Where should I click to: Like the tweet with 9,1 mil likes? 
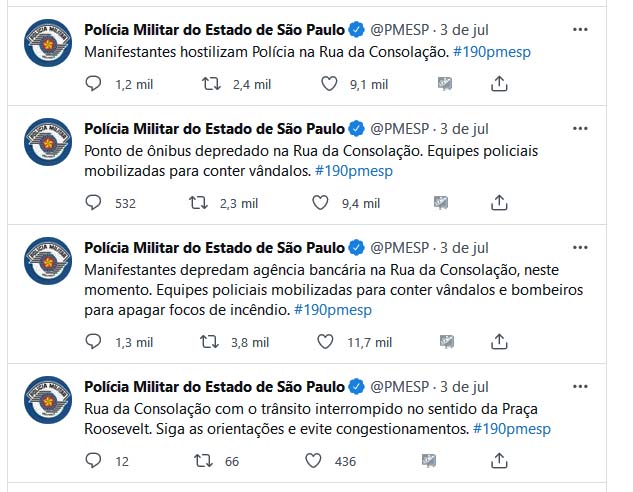point(329,84)
